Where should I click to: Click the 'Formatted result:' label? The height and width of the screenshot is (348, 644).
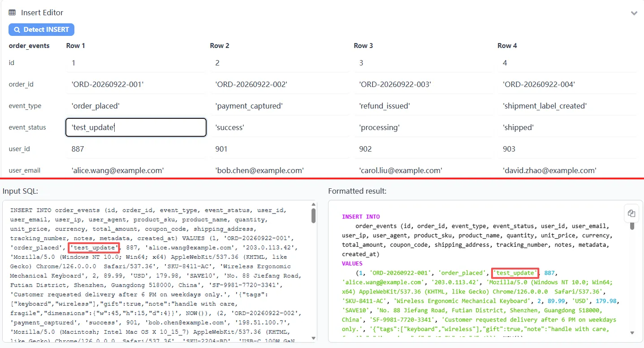tap(357, 191)
